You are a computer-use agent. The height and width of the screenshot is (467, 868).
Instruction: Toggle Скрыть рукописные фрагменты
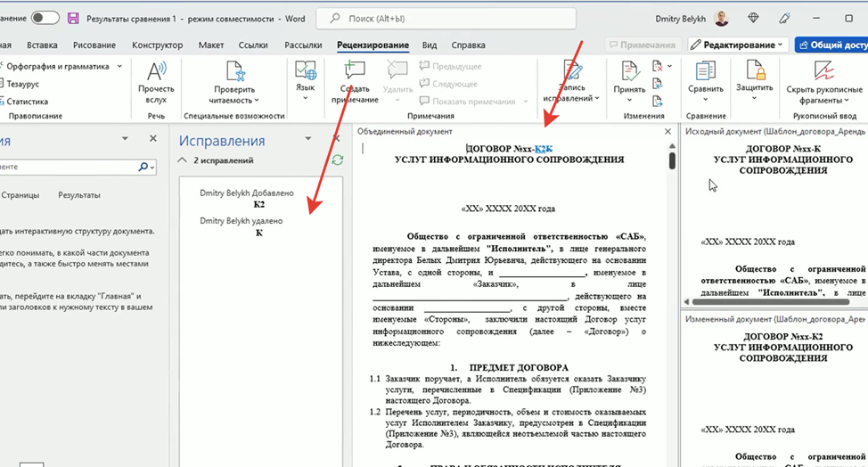click(x=824, y=83)
